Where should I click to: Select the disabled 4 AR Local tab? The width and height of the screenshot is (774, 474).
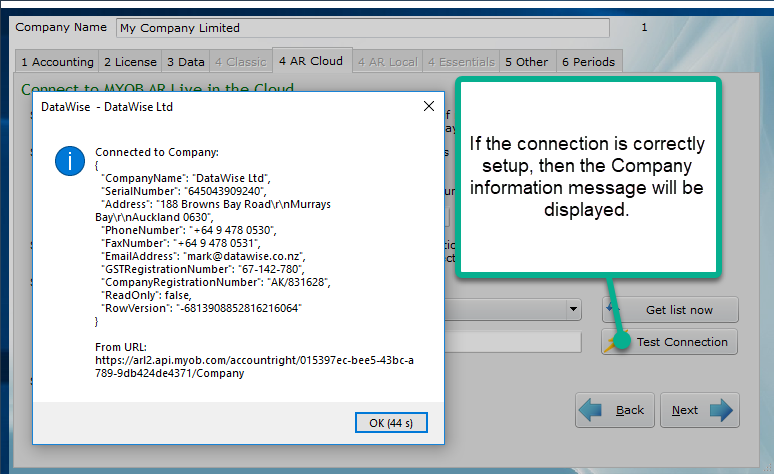point(387,62)
